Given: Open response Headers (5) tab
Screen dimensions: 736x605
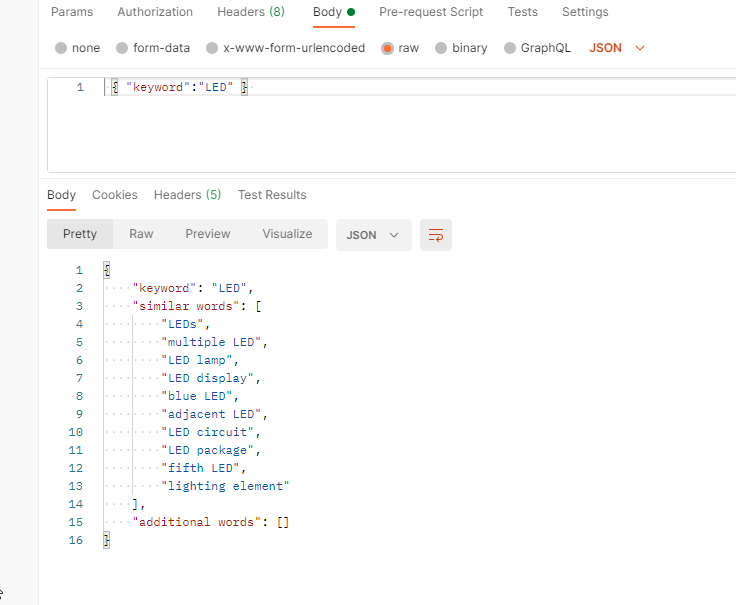Looking at the screenshot, I should coord(187,195).
